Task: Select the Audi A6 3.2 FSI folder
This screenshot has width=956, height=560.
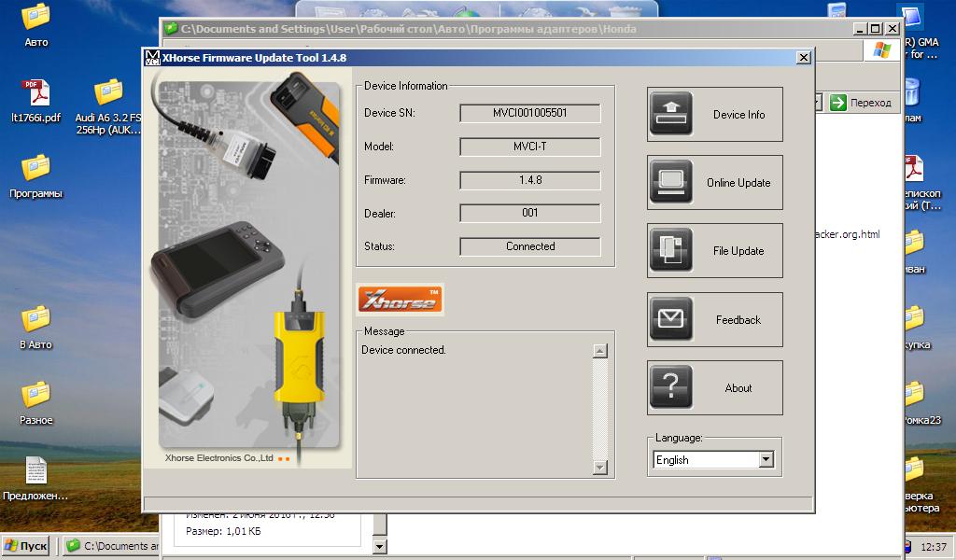Action: point(108,106)
